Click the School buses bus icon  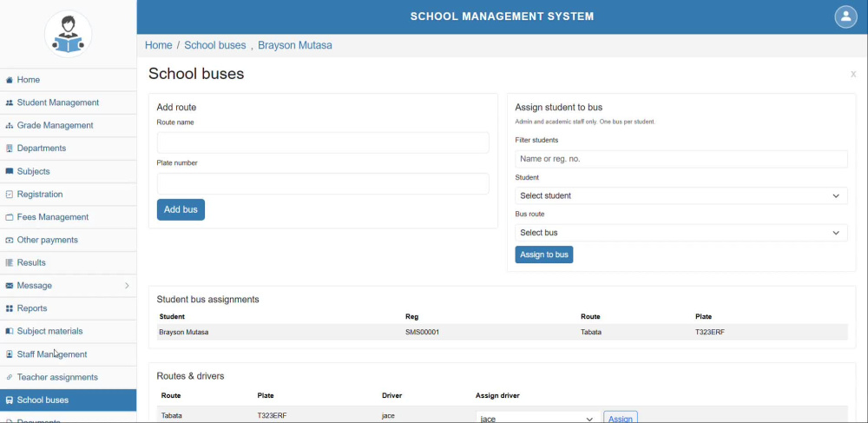coord(9,400)
